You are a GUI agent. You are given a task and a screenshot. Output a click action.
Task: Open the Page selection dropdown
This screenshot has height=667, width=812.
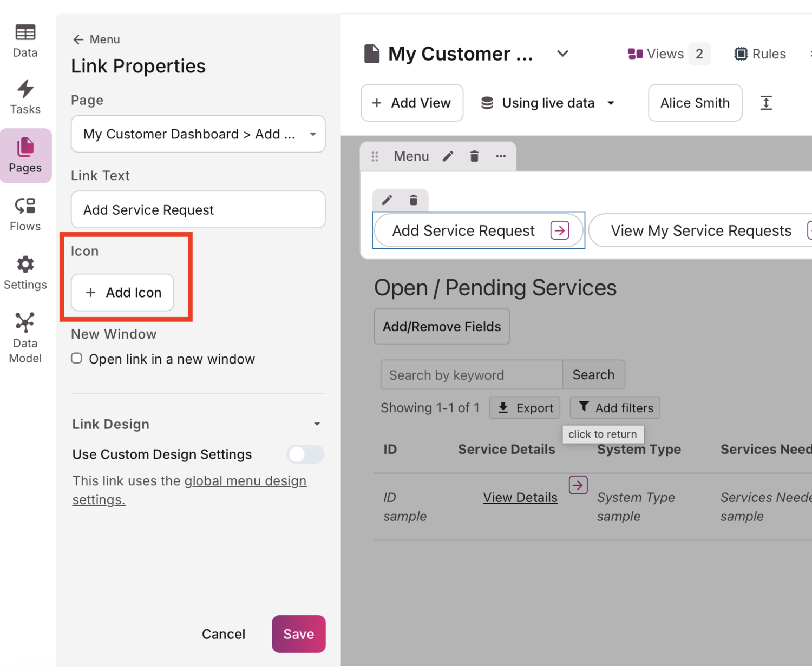198,134
